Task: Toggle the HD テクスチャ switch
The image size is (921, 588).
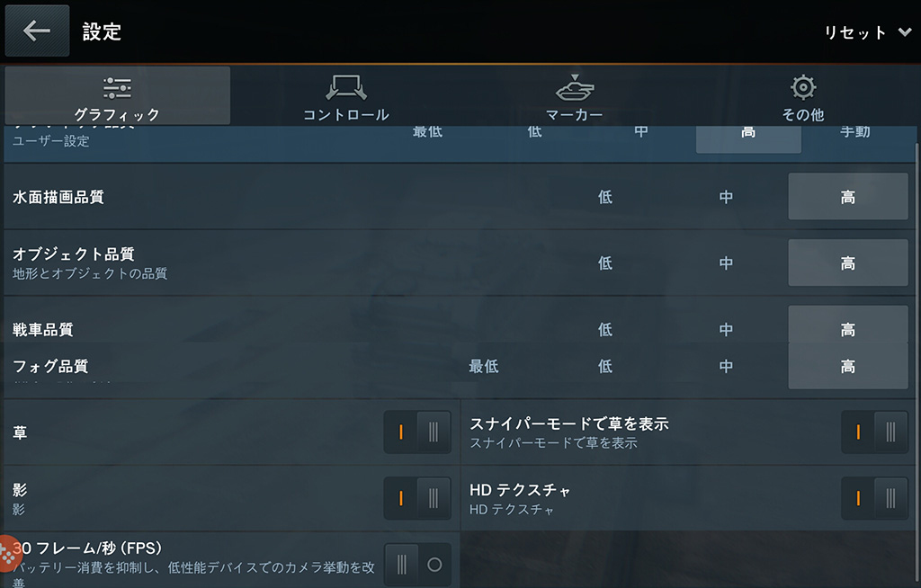Action: (x=874, y=498)
